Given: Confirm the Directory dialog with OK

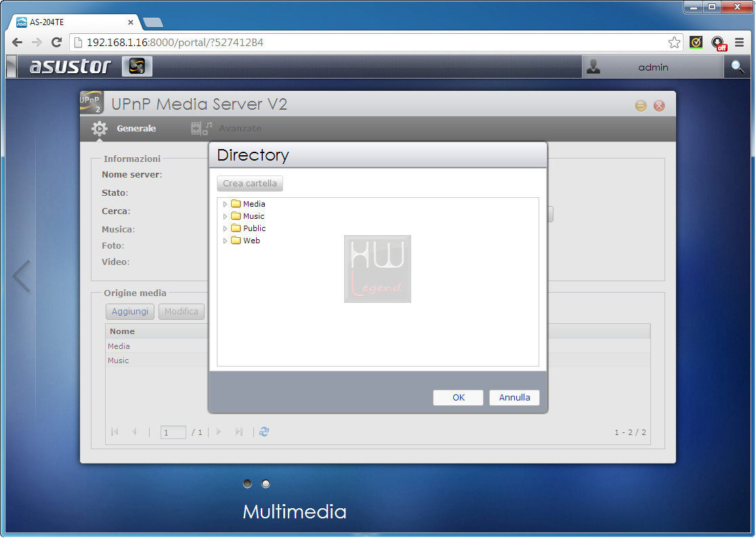Looking at the screenshot, I should click(458, 397).
